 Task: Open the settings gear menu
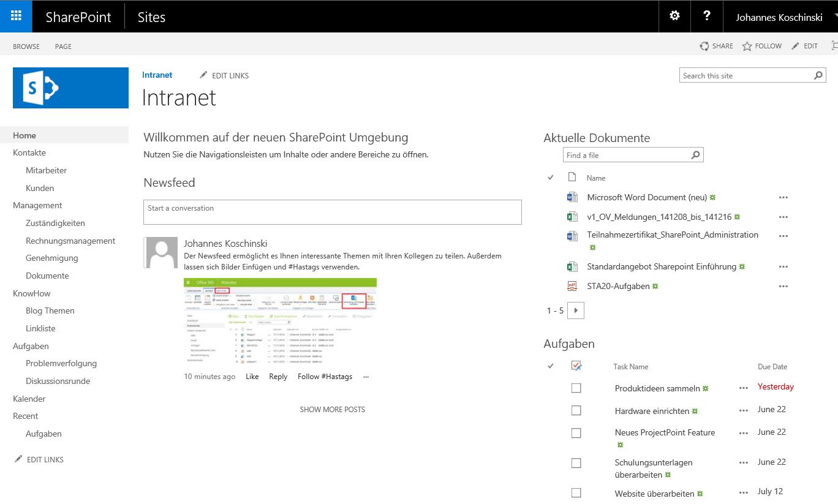point(674,17)
